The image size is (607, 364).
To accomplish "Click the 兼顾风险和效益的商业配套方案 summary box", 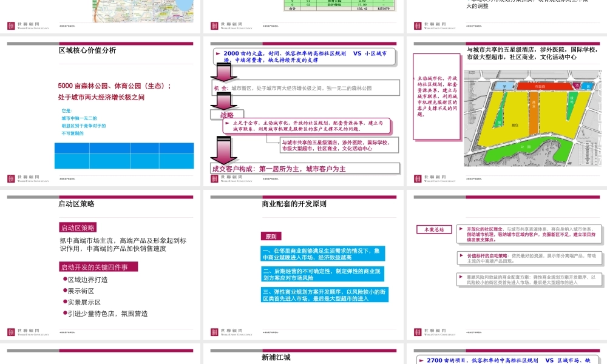I will [x=529, y=280].
